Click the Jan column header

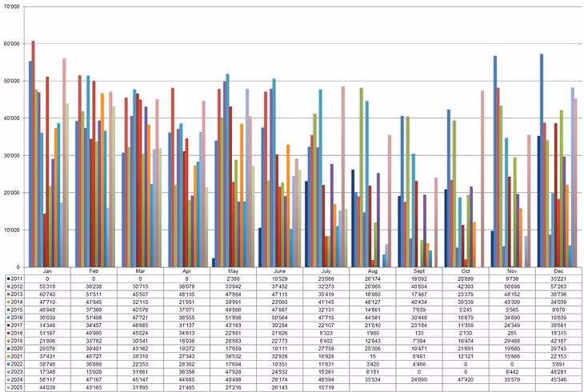[47, 271]
